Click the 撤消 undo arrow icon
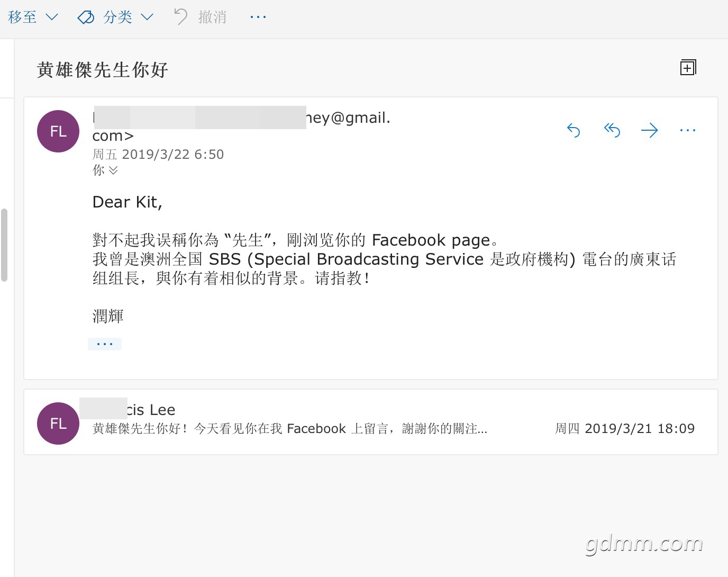This screenshot has height=577, width=728. coord(181,17)
